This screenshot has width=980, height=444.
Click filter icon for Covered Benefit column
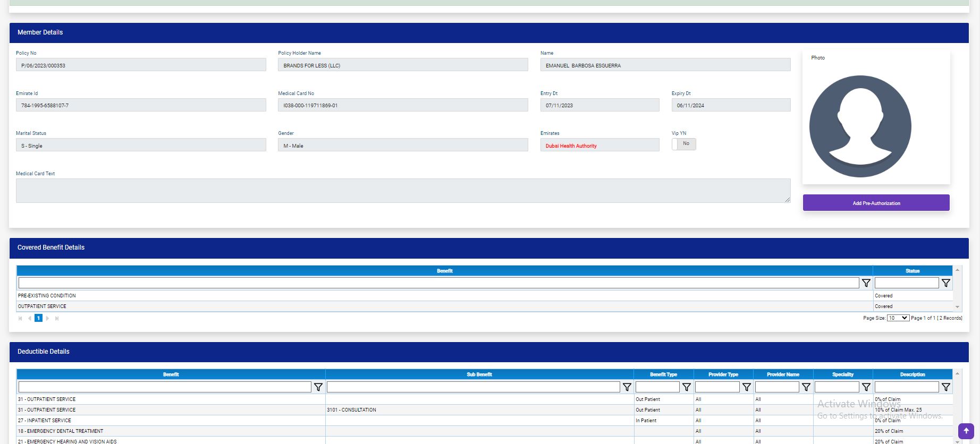coord(866,283)
